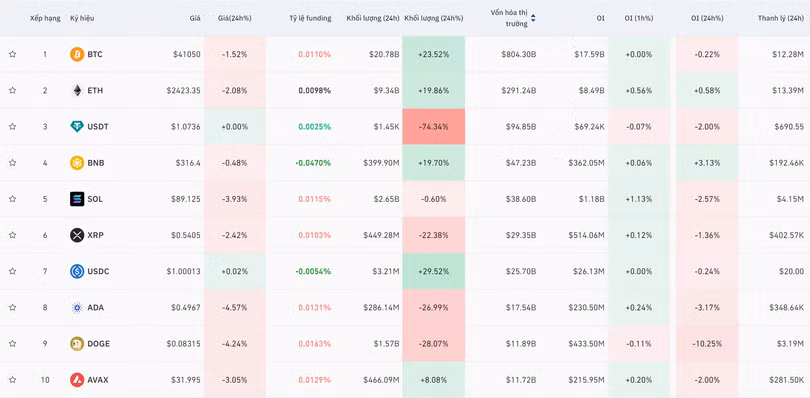Click the Bitcoin coin logo

77,54
